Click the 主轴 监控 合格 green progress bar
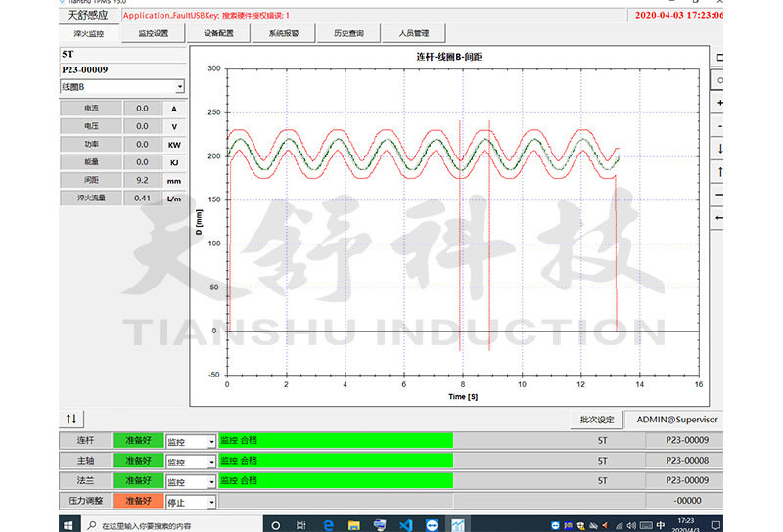The width and height of the screenshot is (783, 532). pyautogui.click(x=336, y=461)
